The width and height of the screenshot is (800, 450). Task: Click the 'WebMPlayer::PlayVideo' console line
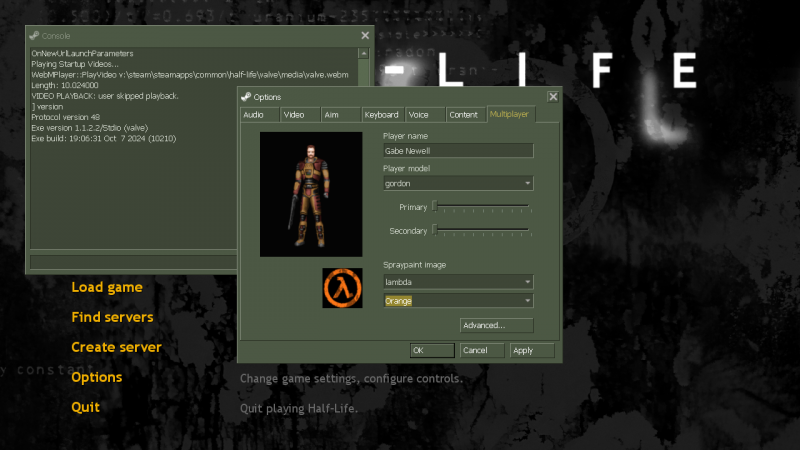(x=190, y=75)
